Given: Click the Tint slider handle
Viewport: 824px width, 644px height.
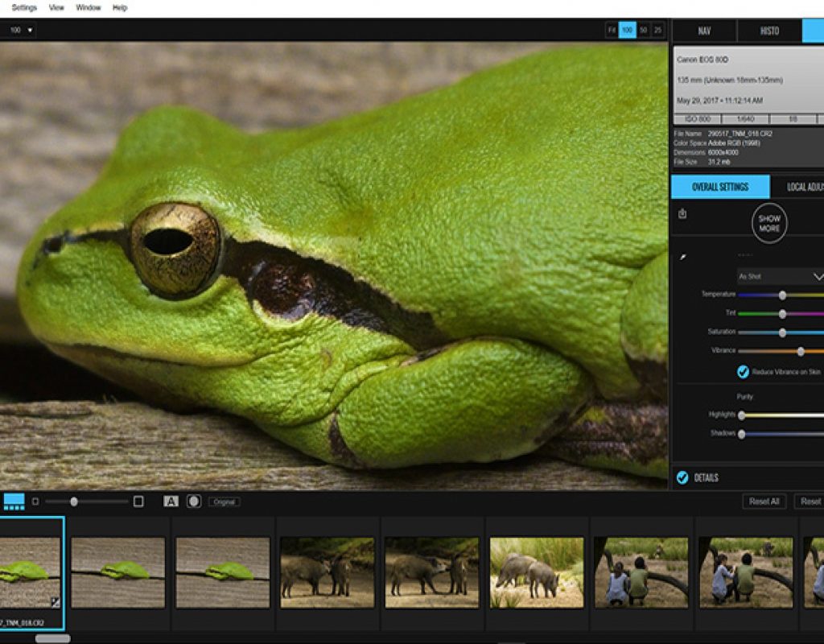Looking at the screenshot, I should pos(782,314).
